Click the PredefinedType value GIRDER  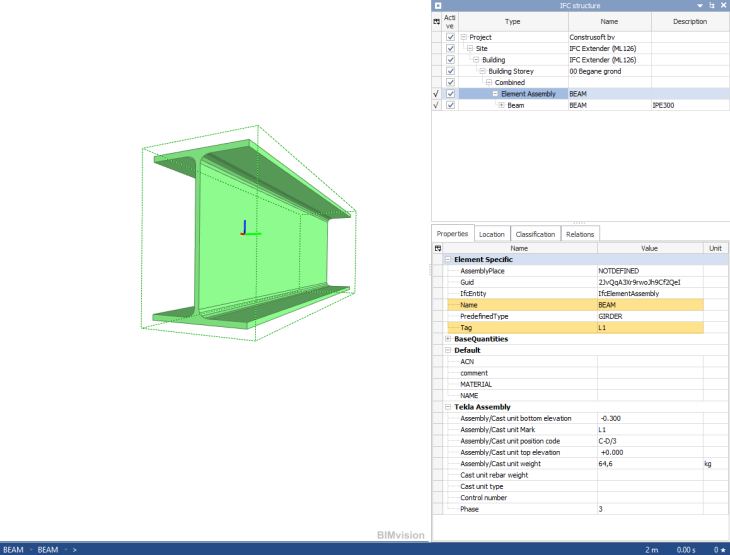(x=610, y=316)
